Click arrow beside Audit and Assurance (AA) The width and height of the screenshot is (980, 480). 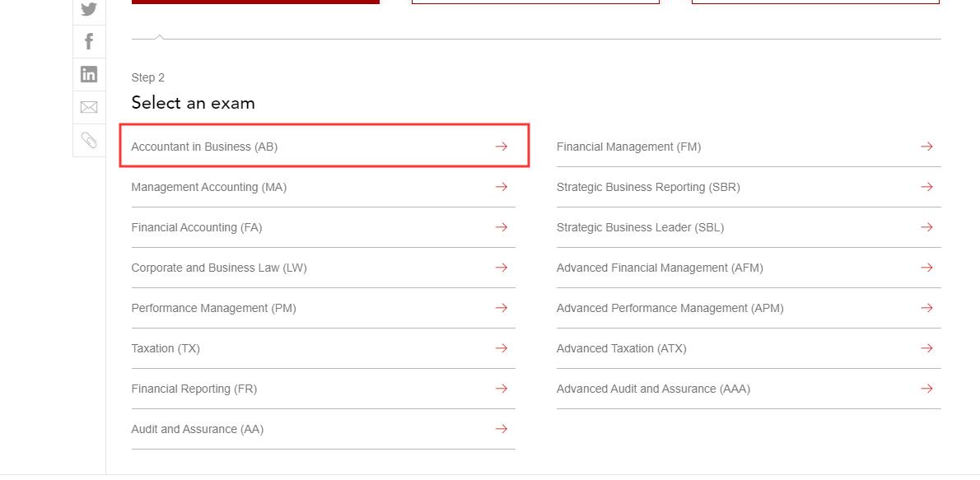(x=501, y=429)
